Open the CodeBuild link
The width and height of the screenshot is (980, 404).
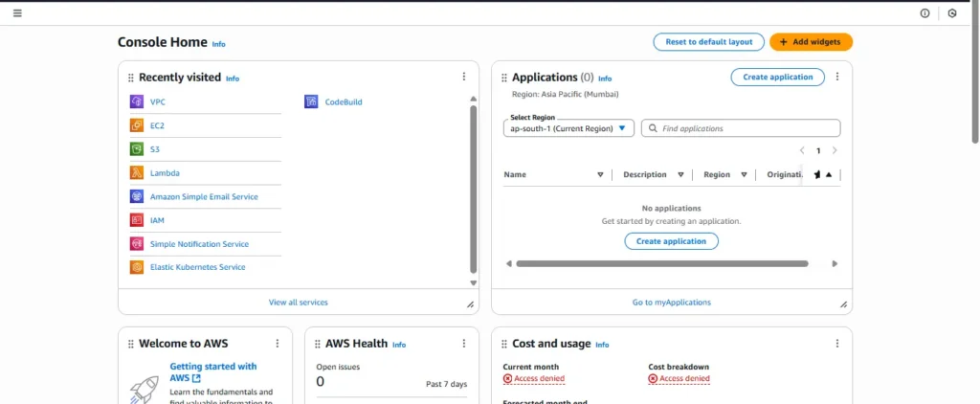click(x=344, y=101)
